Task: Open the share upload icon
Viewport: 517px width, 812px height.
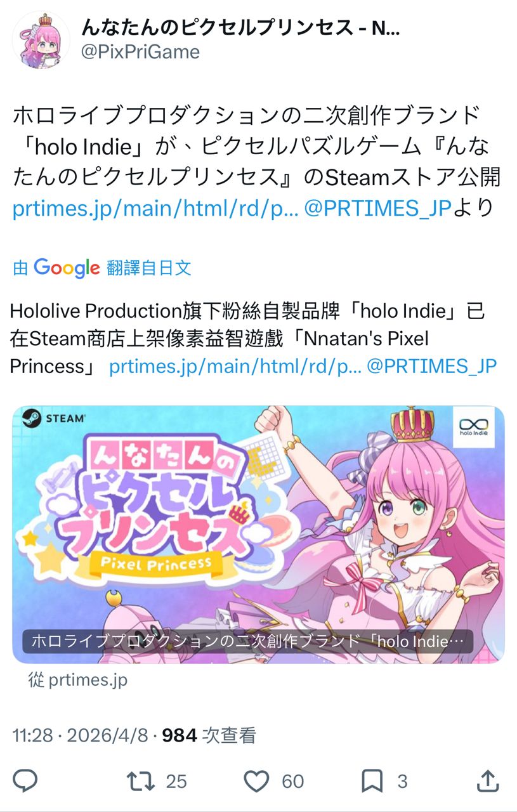Action: point(487,781)
